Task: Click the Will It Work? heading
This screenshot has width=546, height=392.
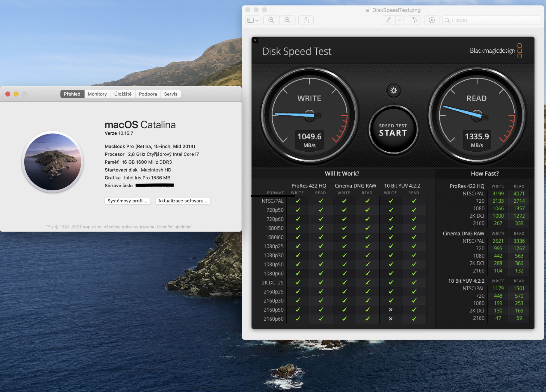Action: coord(342,173)
